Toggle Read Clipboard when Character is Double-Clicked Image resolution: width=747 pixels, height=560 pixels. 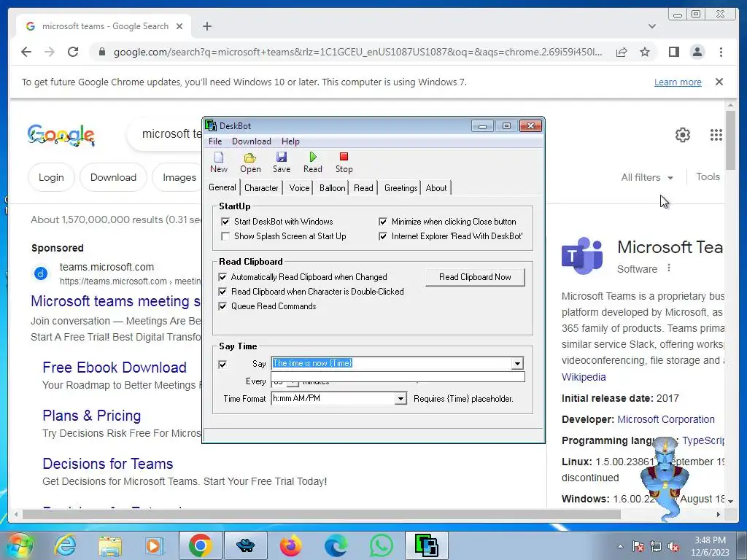click(222, 292)
